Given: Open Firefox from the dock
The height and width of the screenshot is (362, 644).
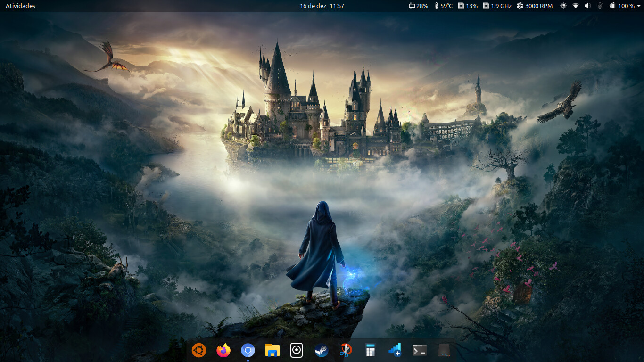Looking at the screenshot, I should 223,350.
